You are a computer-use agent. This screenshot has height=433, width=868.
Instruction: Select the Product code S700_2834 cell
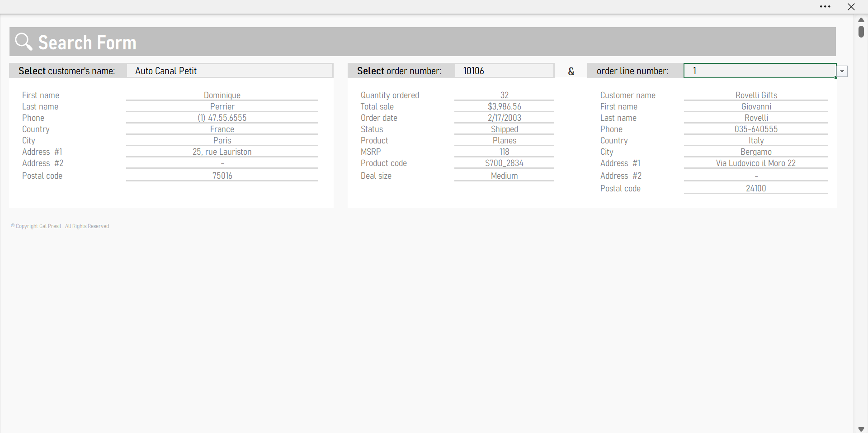coord(504,163)
